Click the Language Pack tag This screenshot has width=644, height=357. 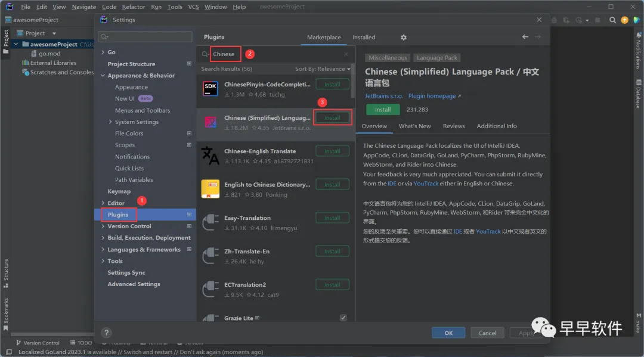pyautogui.click(x=436, y=58)
